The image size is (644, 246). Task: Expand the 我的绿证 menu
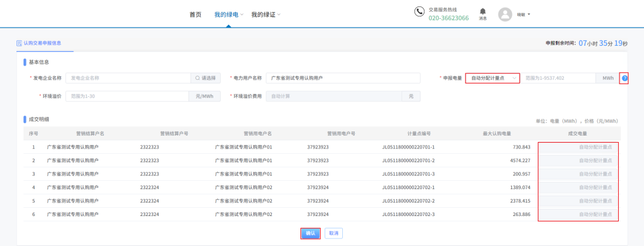(265, 15)
